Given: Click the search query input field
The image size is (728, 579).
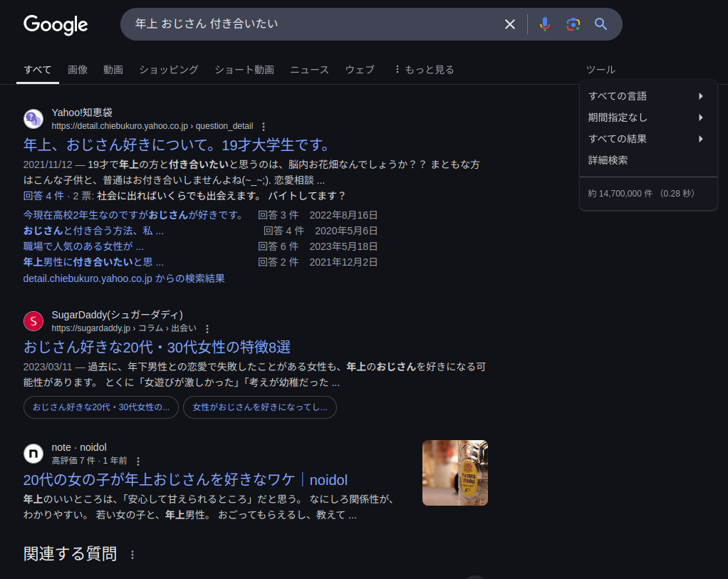Looking at the screenshot, I should (x=313, y=24).
